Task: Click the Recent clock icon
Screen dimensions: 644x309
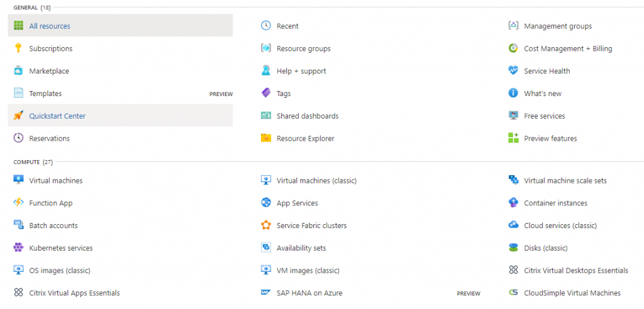Action: (x=266, y=26)
